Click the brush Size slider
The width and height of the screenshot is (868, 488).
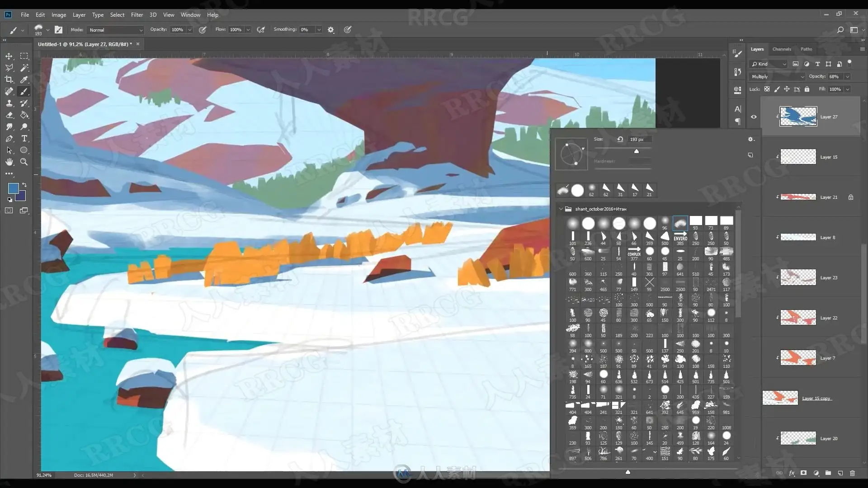623,148
